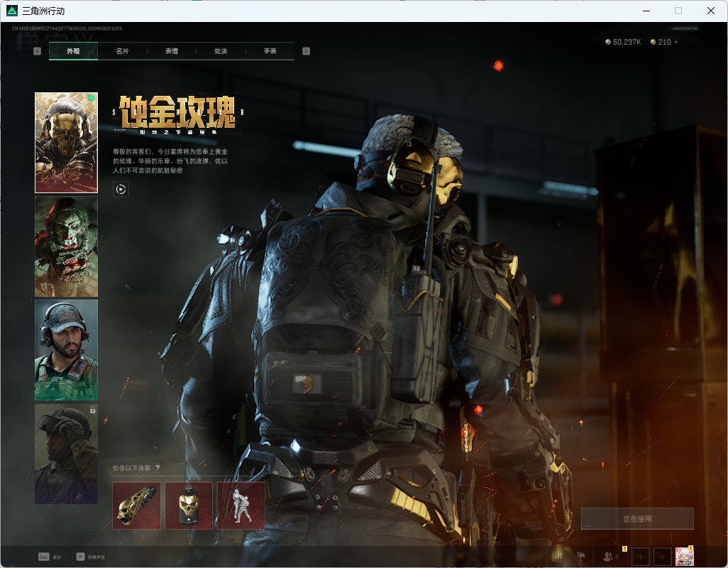Open the 手表 tab
This screenshot has height=568, width=728.
[270, 51]
